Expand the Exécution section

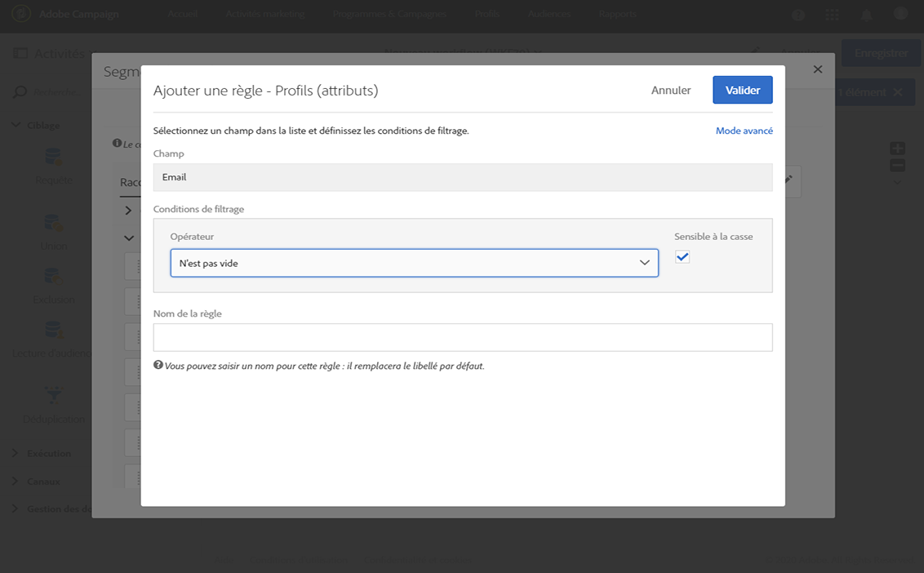click(x=49, y=453)
